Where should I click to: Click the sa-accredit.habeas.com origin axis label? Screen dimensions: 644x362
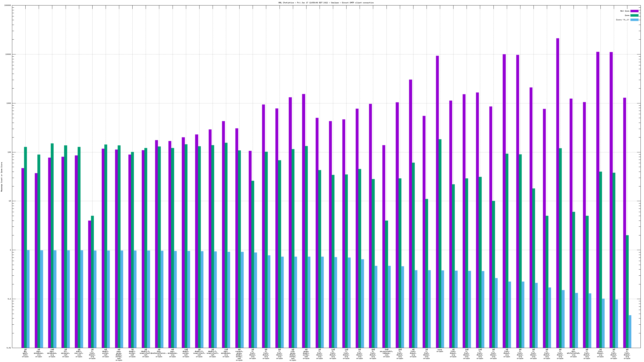click(x=386, y=353)
